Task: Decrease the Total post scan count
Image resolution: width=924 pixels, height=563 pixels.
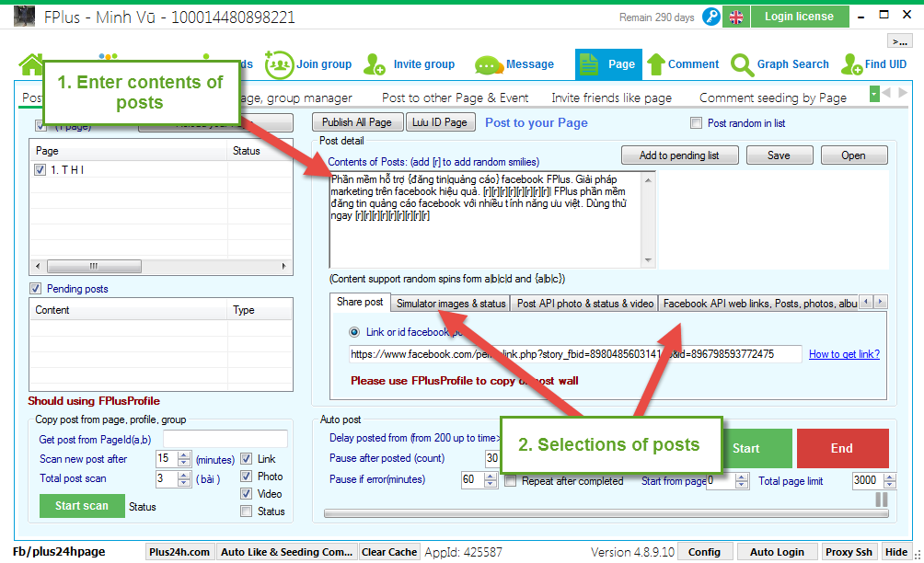Action: 184,483
